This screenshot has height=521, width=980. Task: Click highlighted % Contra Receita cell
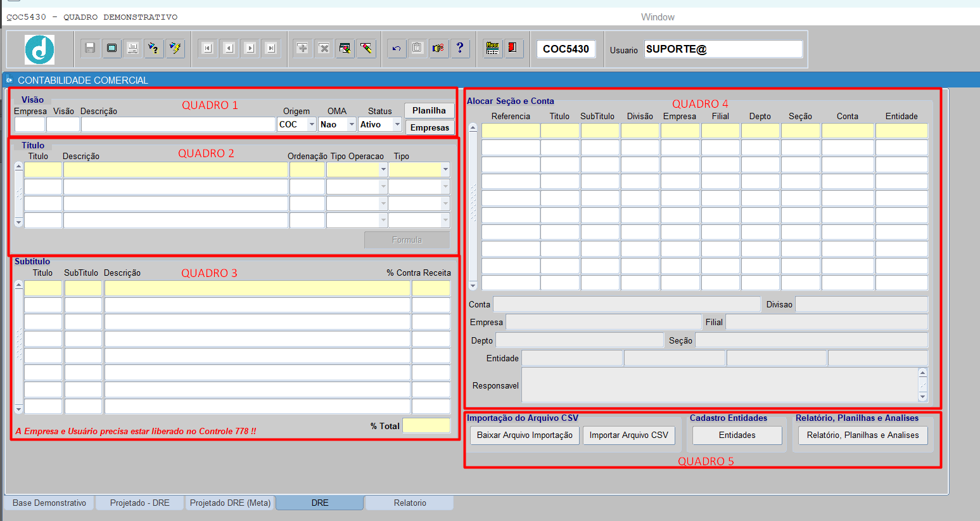click(431, 288)
